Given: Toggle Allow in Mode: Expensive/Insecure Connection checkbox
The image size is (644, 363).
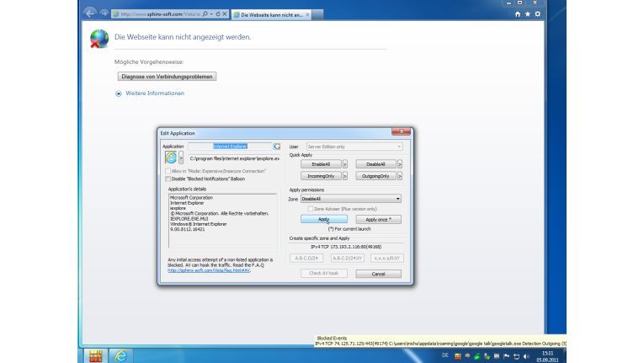Looking at the screenshot, I should pos(168,171).
